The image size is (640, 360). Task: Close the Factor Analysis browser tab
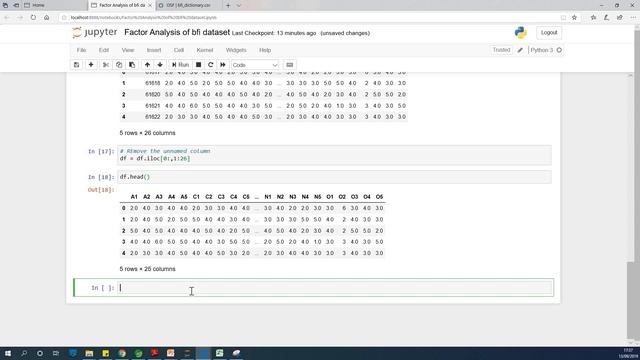(x=150, y=5)
